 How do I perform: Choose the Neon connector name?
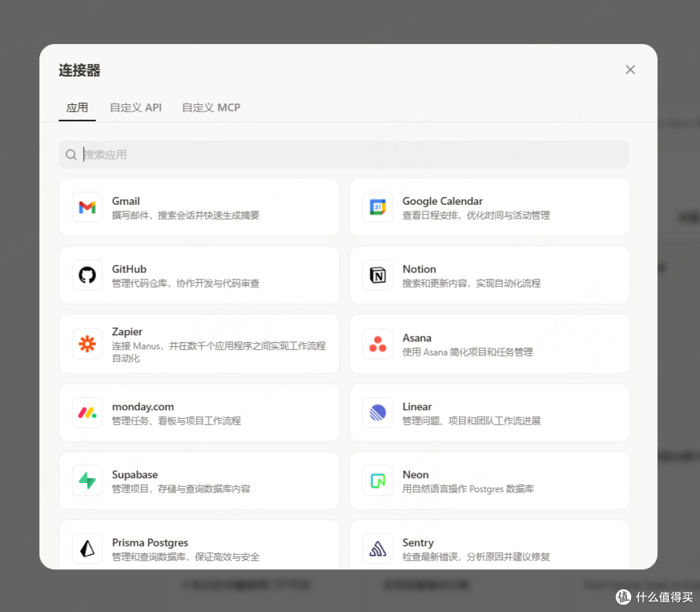[x=415, y=475]
